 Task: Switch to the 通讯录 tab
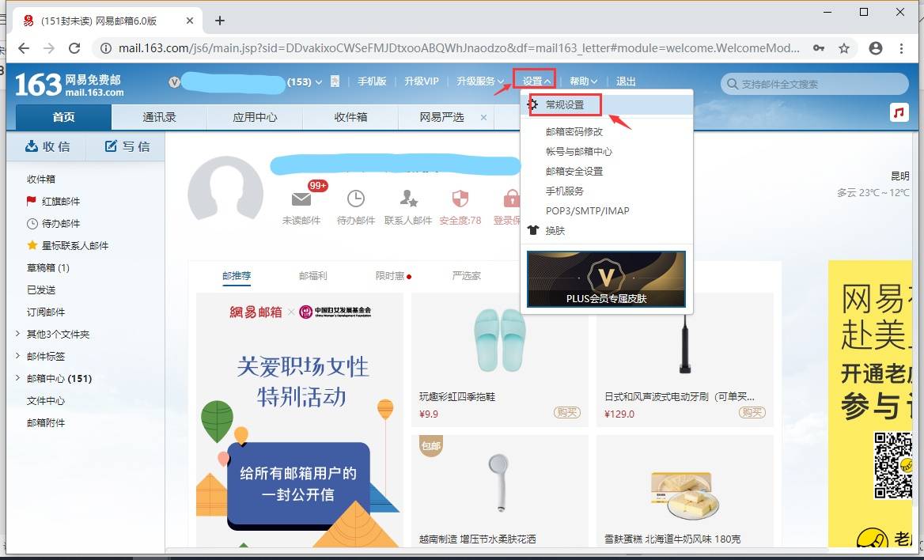click(x=159, y=117)
